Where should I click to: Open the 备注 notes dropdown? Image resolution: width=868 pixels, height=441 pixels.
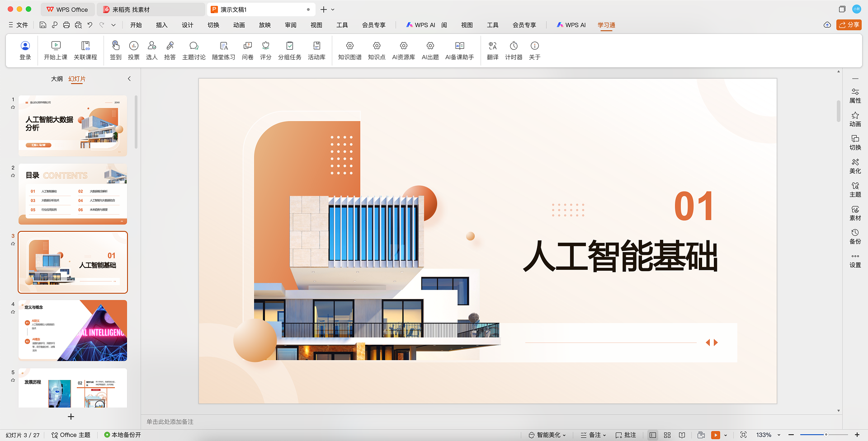tap(593, 435)
